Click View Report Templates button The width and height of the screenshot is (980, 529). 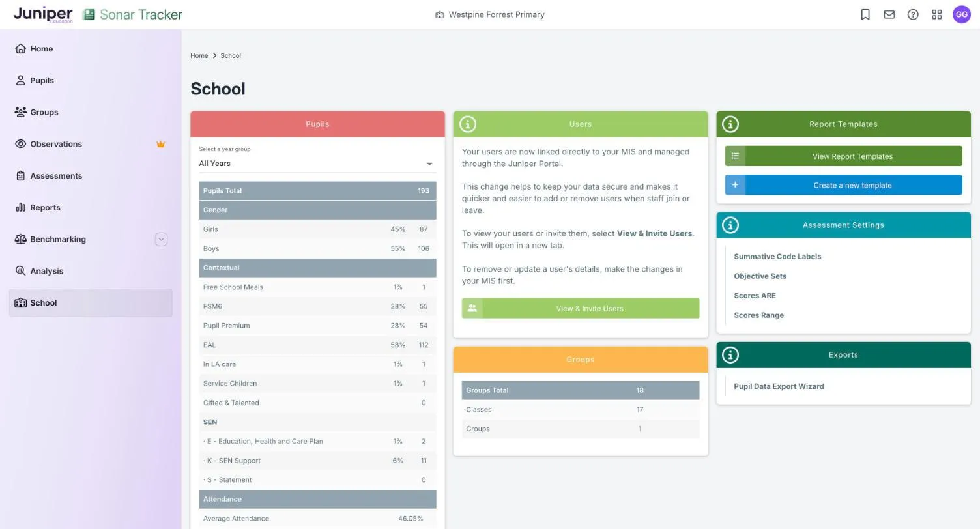[844, 156]
